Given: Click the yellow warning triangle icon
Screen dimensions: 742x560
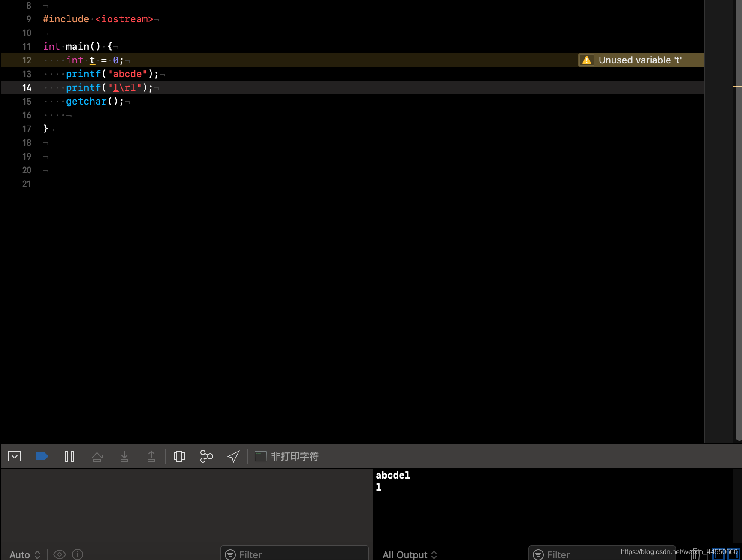Looking at the screenshot, I should (x=587, y=60).
